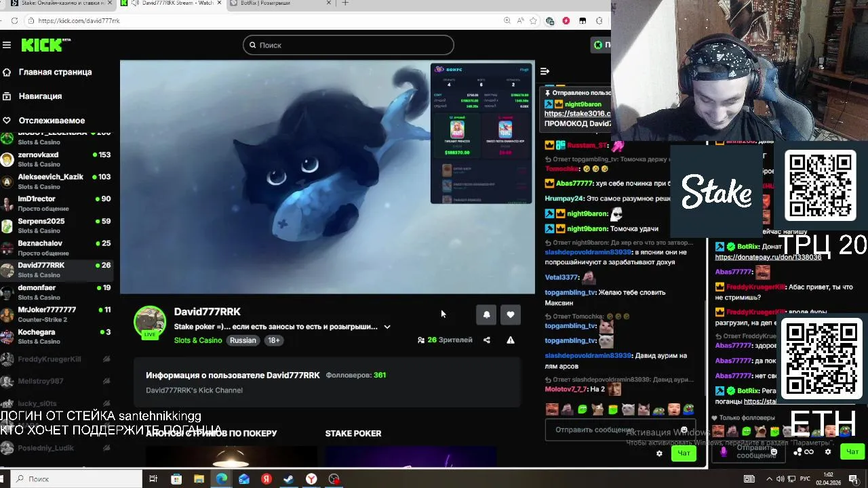Open File Explorer from taskbar
Viewport: 868px width, 488px height.
pos(199,479)
